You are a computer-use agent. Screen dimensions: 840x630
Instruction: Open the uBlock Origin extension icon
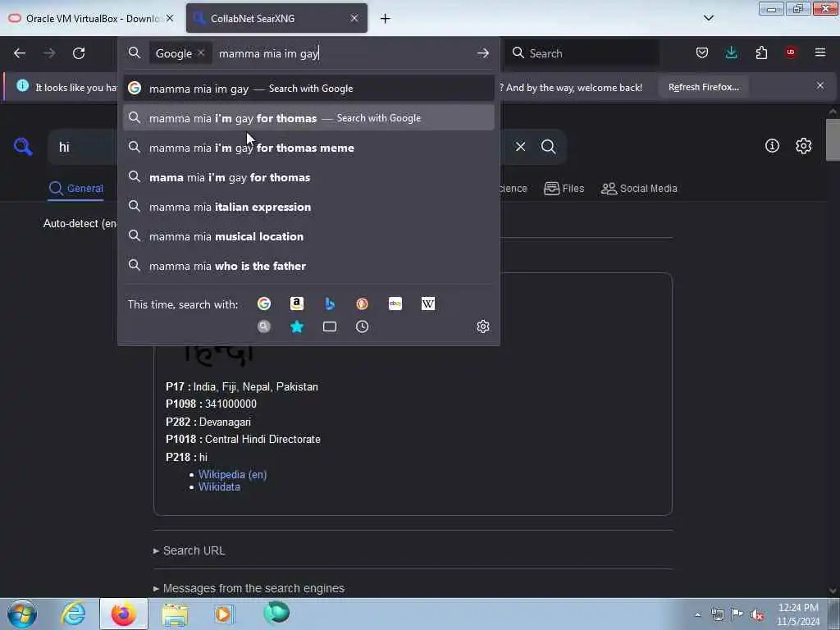point(791,52)
